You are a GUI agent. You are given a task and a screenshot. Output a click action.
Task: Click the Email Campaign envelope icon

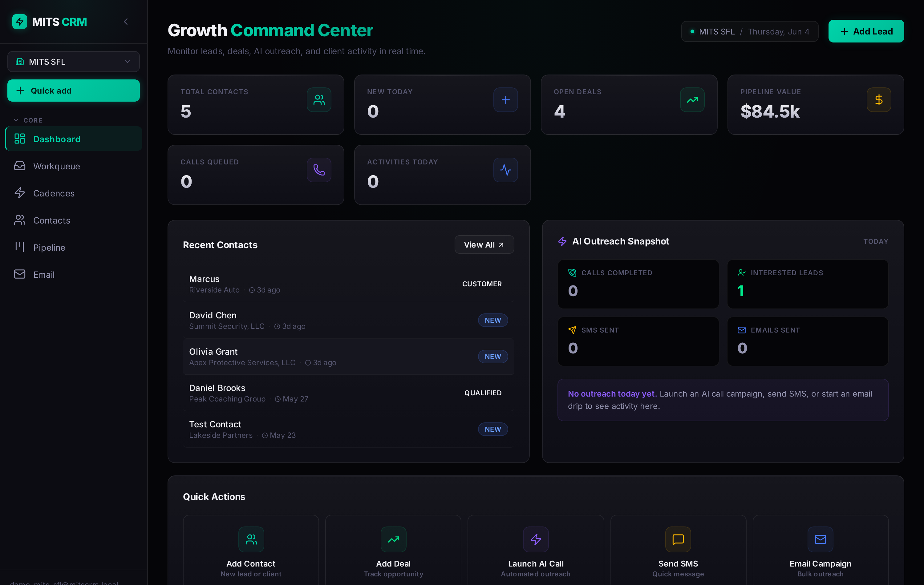coord(821,539)
